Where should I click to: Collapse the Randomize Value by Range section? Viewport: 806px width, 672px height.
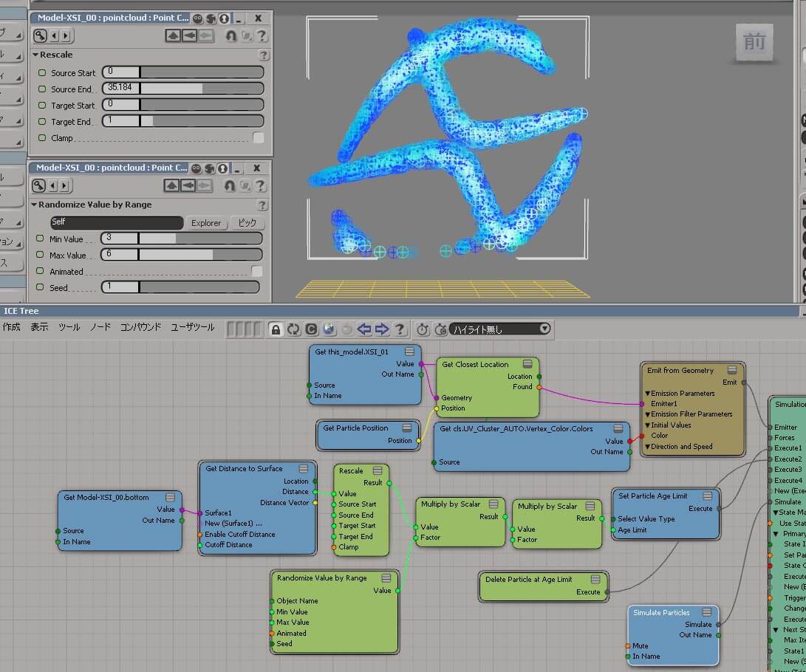pyautogui.click(x=34, y=205)
